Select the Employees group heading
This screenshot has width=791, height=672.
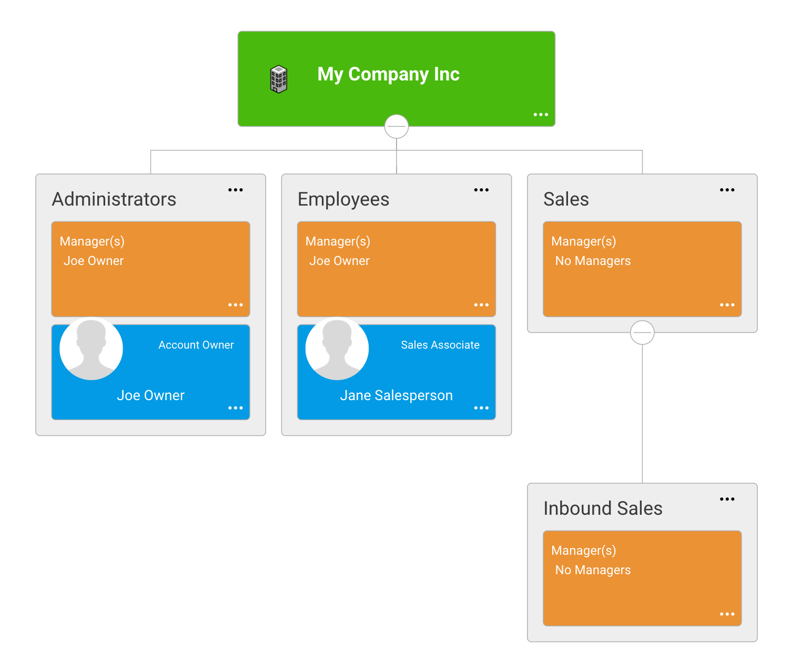343,199
